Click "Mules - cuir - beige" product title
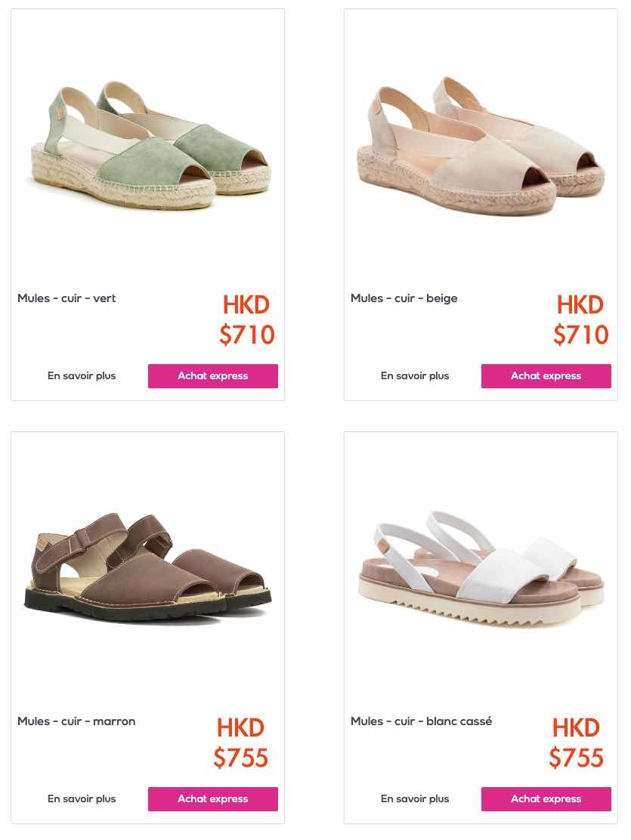 pos(404,298)
